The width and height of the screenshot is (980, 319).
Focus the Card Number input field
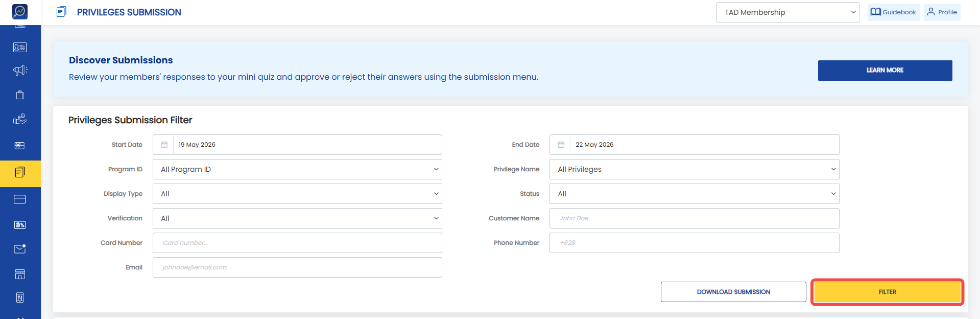pos(297,243)
